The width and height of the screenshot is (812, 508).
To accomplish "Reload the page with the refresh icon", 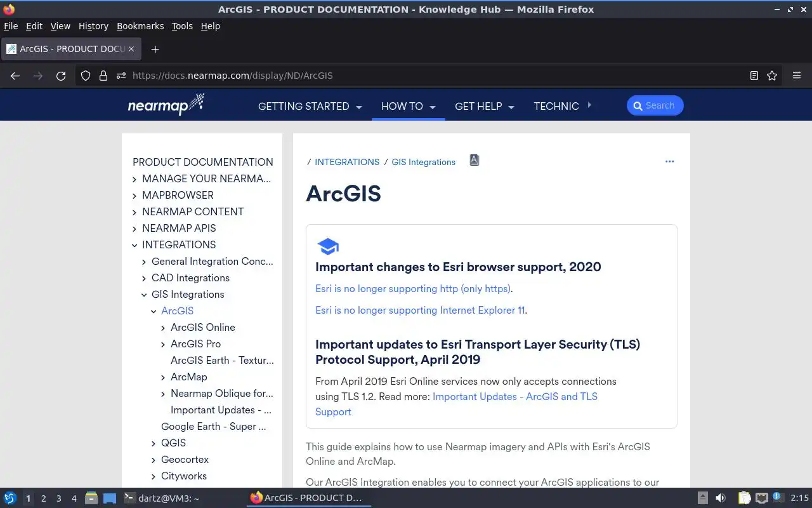I will click(61, 76).
